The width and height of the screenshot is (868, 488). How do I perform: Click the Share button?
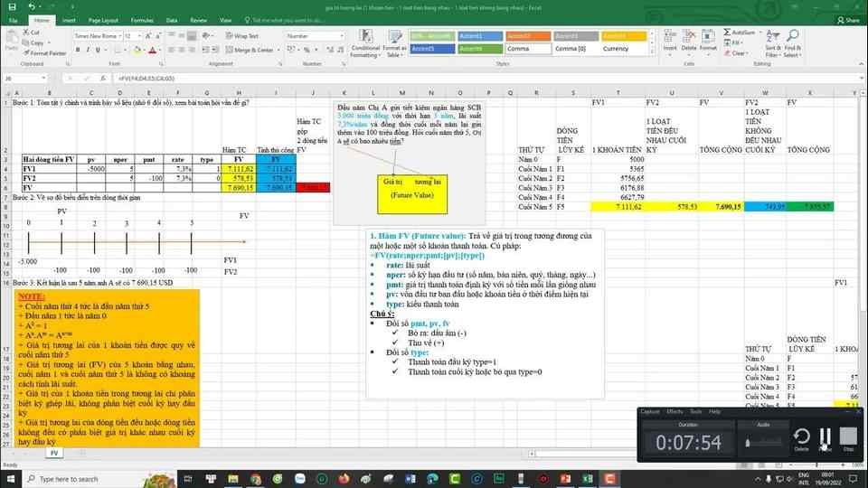[x=848, y=21]
